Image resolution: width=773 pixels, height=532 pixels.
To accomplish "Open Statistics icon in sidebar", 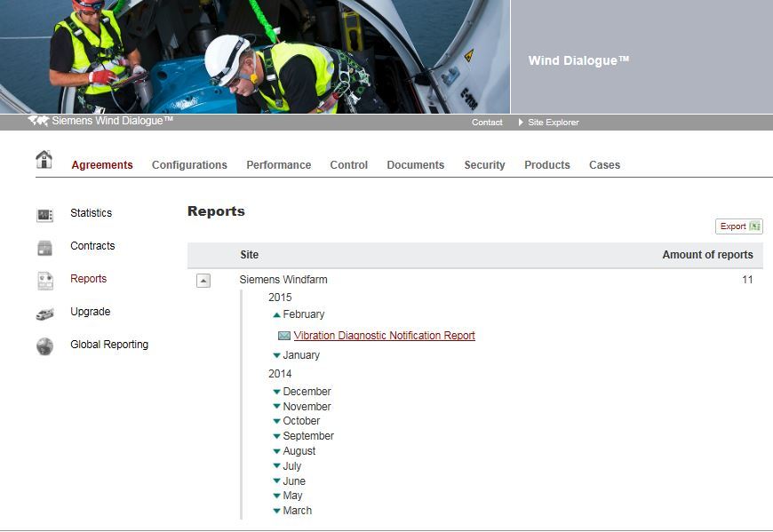I will 44,215.
